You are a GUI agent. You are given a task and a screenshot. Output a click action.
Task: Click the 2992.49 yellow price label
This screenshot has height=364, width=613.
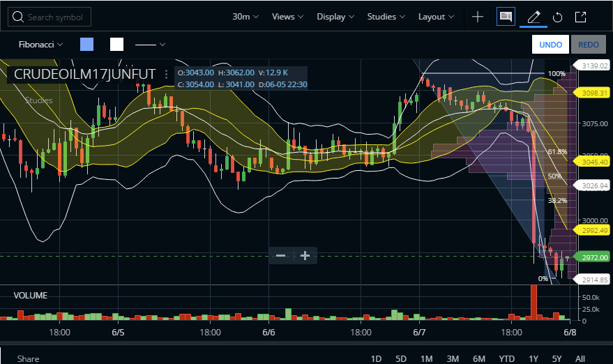(x=591, y=230)
